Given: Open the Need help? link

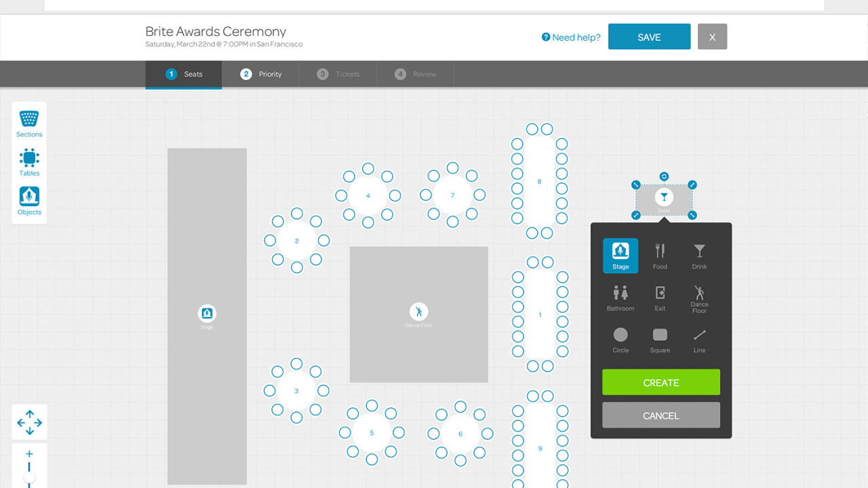Looking at the screenshot, I should pyautogui.click(x=571, y=37).
